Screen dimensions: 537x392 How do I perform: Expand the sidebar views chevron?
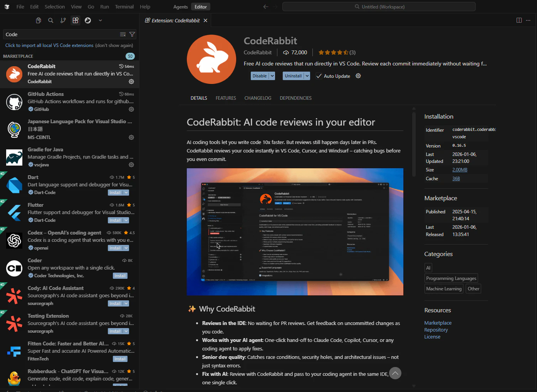pos(100,20)
